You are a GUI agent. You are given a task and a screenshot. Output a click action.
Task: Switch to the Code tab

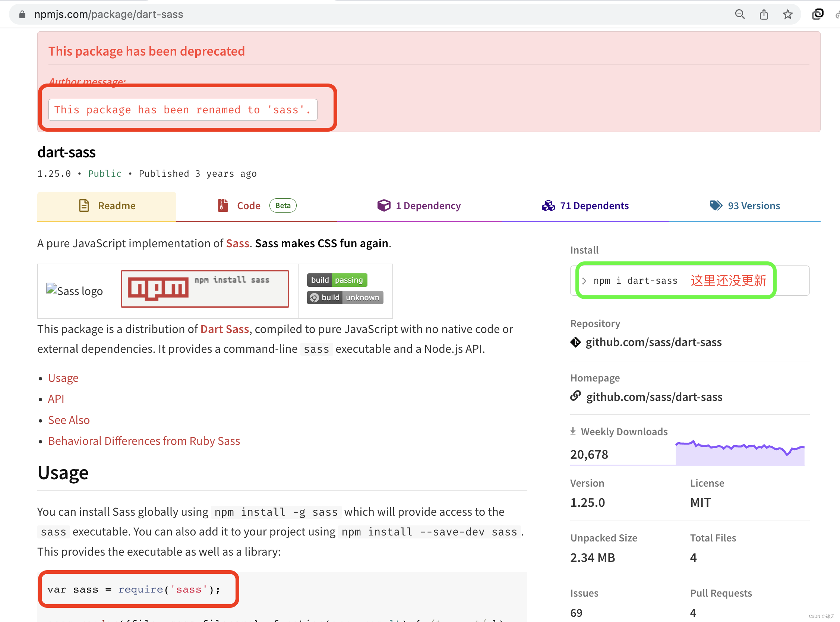tap(257, 206)
